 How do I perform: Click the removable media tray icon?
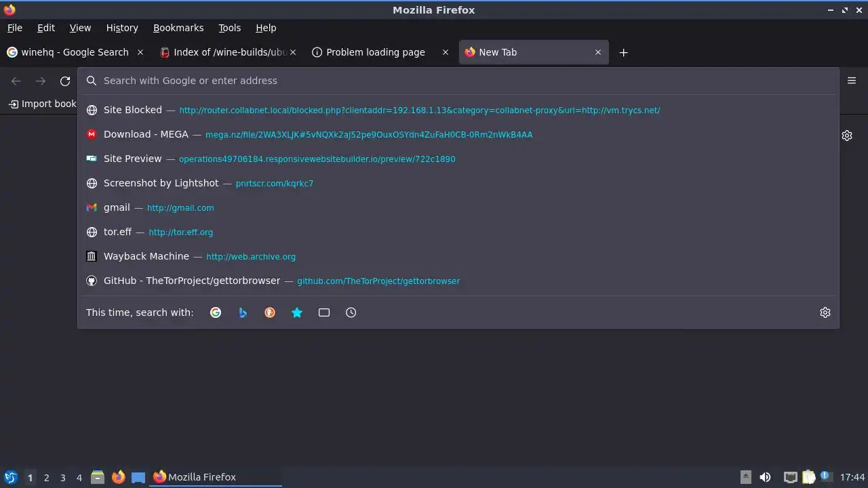(x=745, y=477)
